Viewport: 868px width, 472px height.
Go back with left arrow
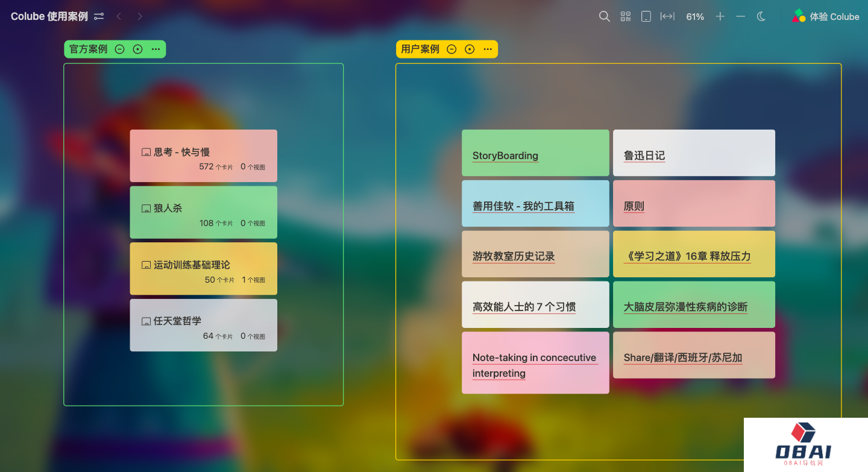click(x=119, y=17)
